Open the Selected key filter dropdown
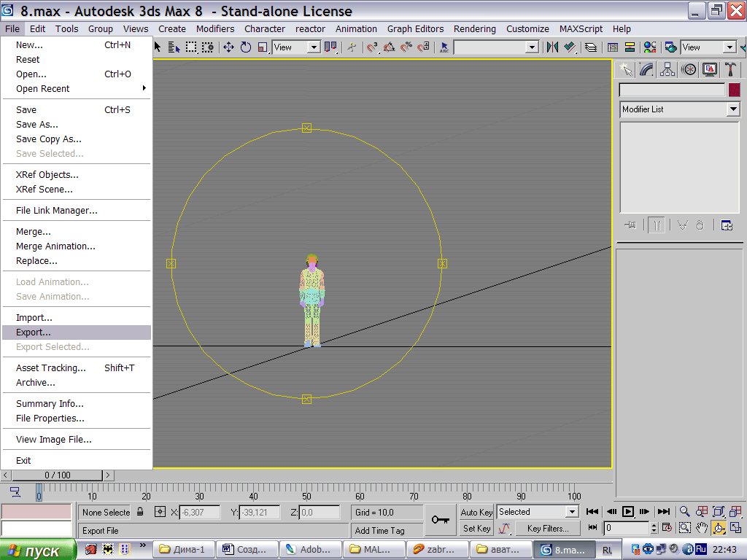Screen dimensions: 747x560 538,512
